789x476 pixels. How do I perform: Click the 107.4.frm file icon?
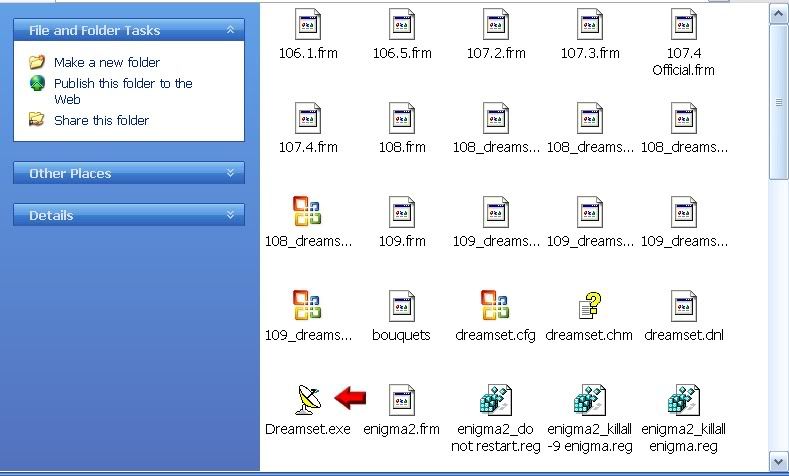[308, 118]
